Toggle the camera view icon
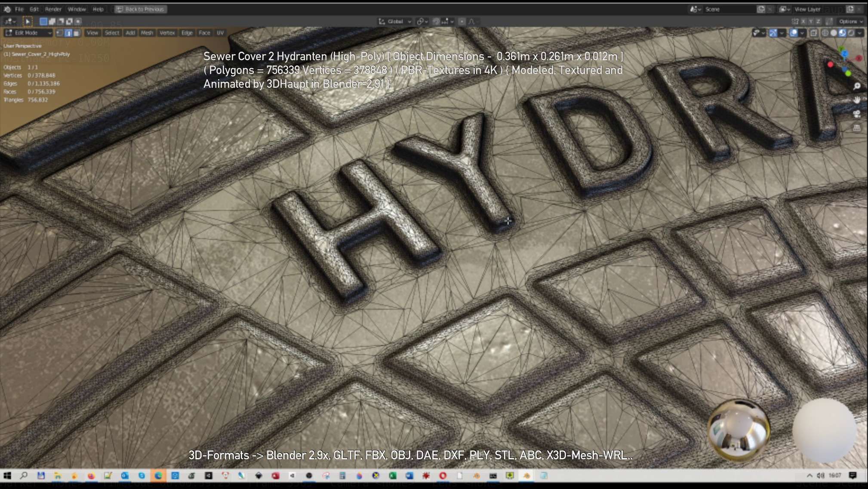The image size is (868, 489). (857, 114)
